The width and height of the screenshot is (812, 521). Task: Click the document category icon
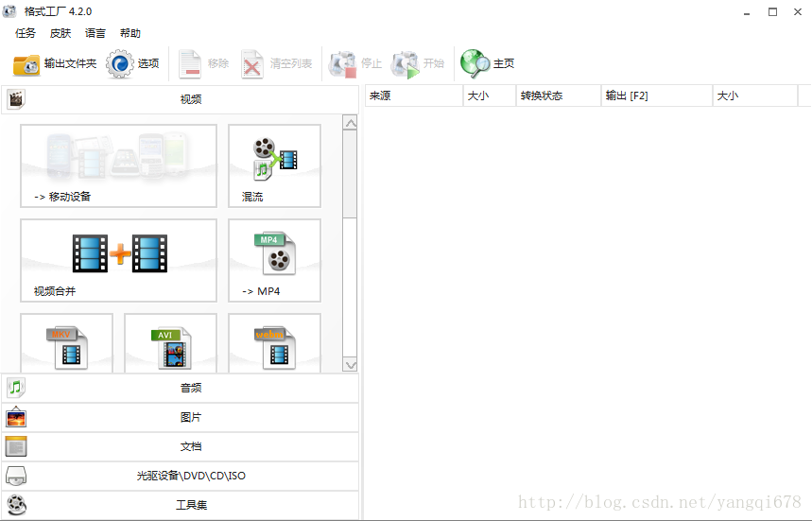[x=16, y=446]
